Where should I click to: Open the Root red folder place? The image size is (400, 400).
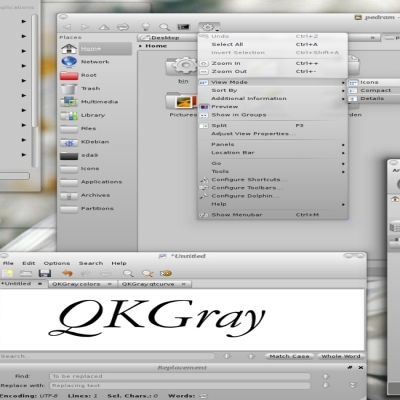coord(97,75)
